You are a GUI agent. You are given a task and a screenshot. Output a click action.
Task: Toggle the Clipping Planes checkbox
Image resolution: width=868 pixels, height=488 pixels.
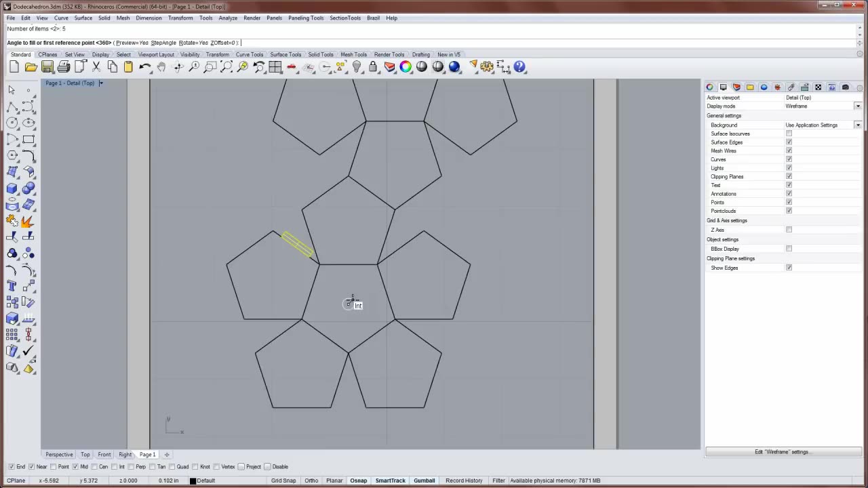click(x=789, y=176)
